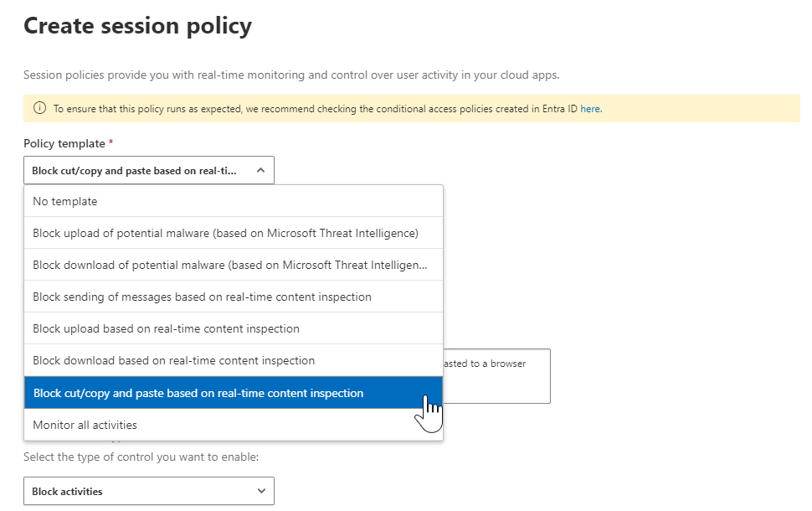812x511 pixels.
Task: Select 'Block sending of messages' template
Action: 234,297
